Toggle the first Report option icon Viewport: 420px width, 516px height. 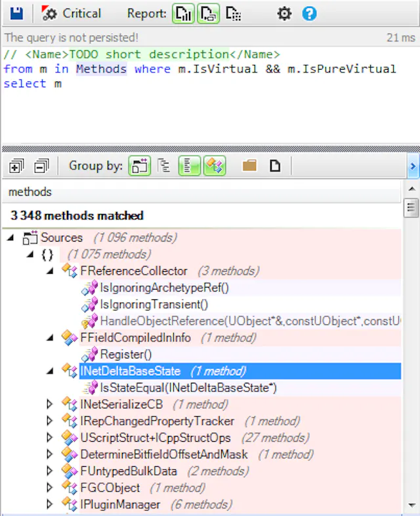[x=183, y=13]
